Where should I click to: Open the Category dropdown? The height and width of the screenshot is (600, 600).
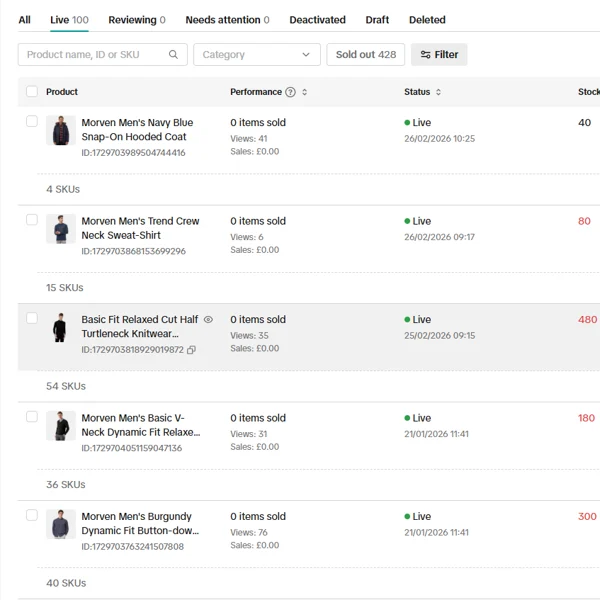coord(257,54)
